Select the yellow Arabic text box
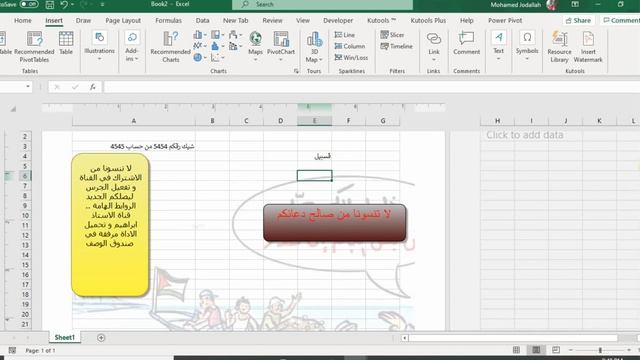The image size is (640, 360). pyautogui.click(x=110, y=224)
